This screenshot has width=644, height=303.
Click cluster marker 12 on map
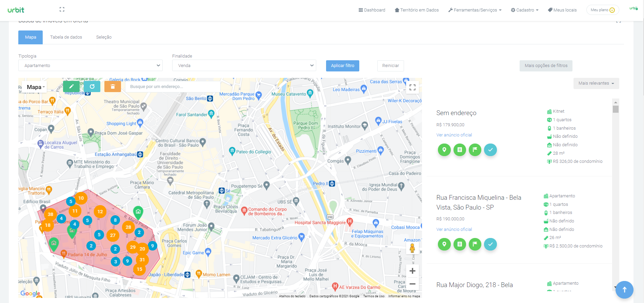100,212
